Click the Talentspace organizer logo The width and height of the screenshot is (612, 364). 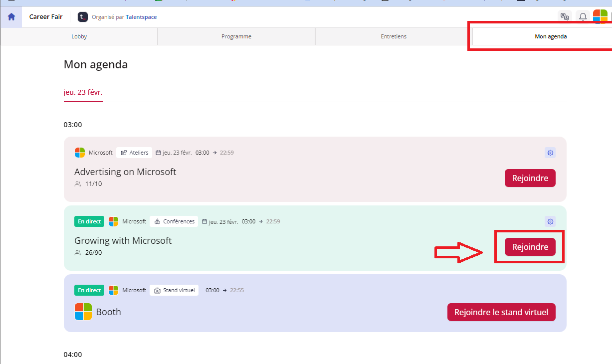[83, 17]
